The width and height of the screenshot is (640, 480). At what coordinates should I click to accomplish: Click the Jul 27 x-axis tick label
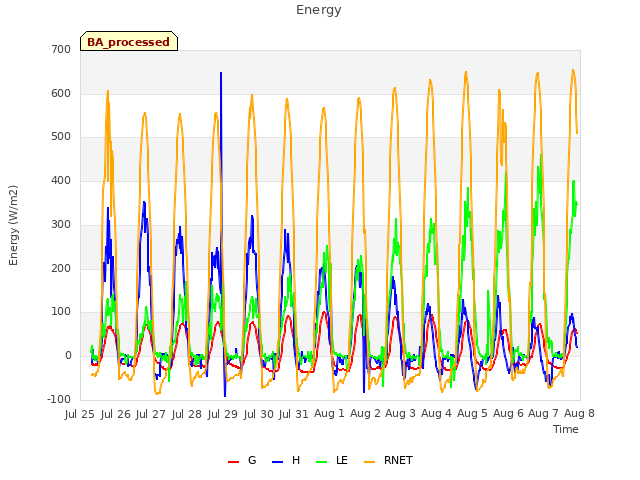tap(151, 414)
